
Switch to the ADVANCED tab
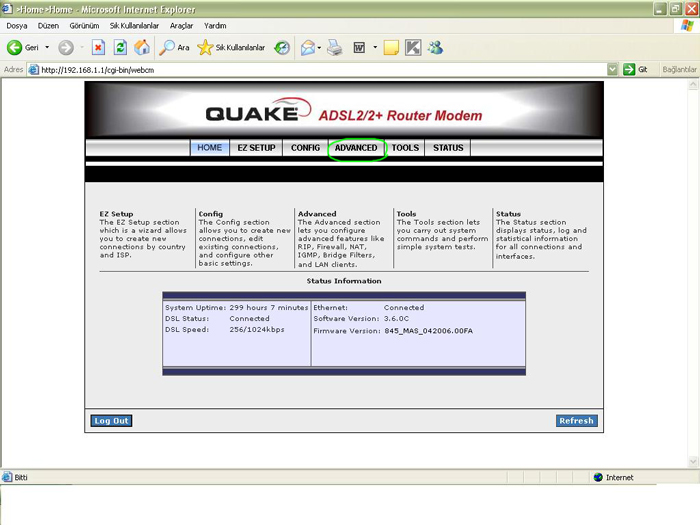point(356,148)
